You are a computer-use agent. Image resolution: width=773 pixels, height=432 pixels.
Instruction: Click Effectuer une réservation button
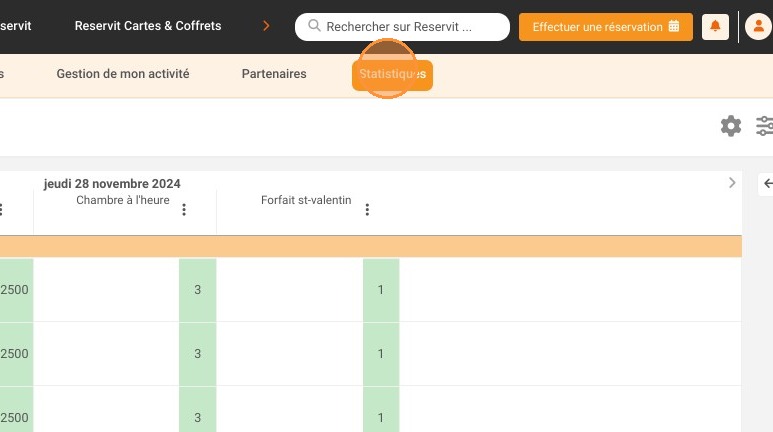pyautogui.click(x=605, y=27)
